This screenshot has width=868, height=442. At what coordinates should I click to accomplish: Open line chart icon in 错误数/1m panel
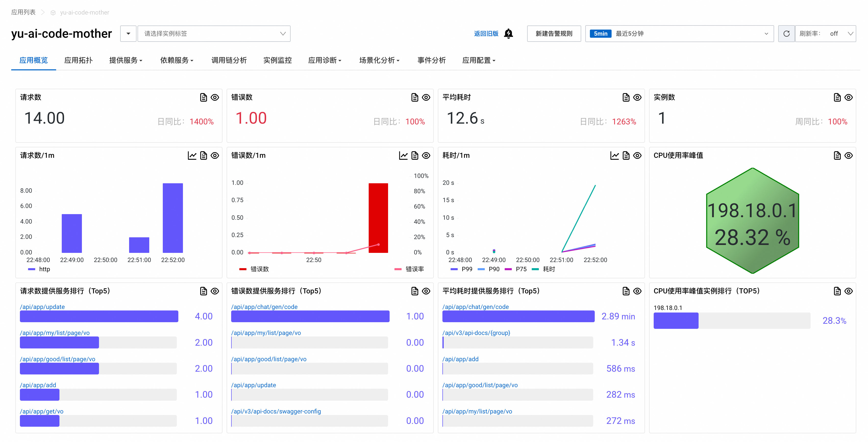pyautogui.click(x=403, y=155)
